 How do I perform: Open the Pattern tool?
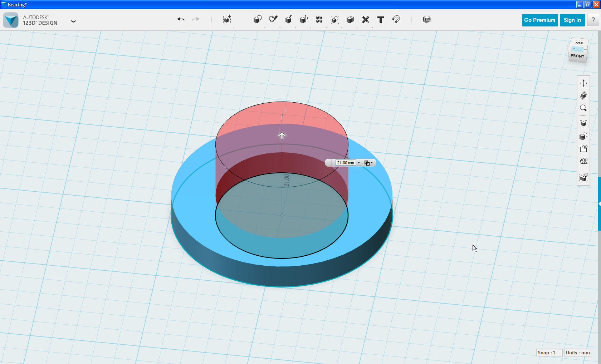tap(319, 20)
